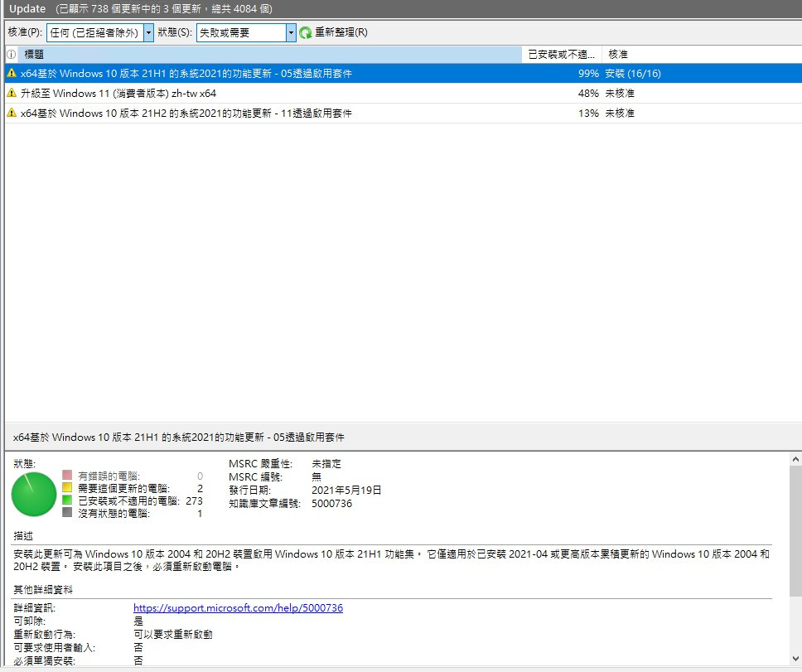
Task: Click the 重新整理(R) button
Action: click(x=334, y=33)
